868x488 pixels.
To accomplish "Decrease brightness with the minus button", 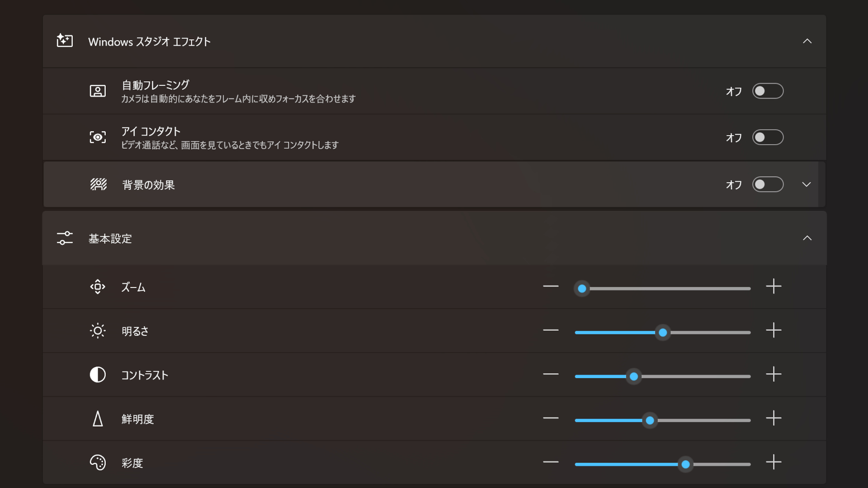I will 551,330.
